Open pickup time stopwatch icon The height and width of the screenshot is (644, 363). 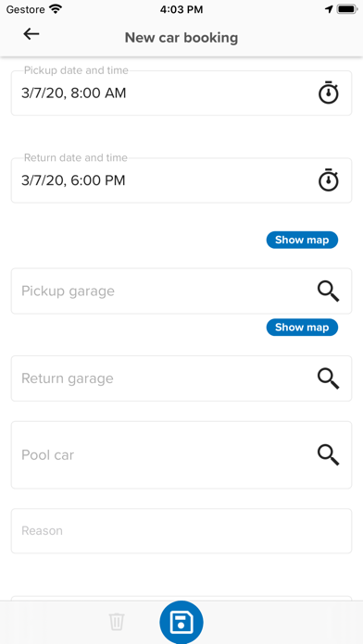tap(329, 93)
